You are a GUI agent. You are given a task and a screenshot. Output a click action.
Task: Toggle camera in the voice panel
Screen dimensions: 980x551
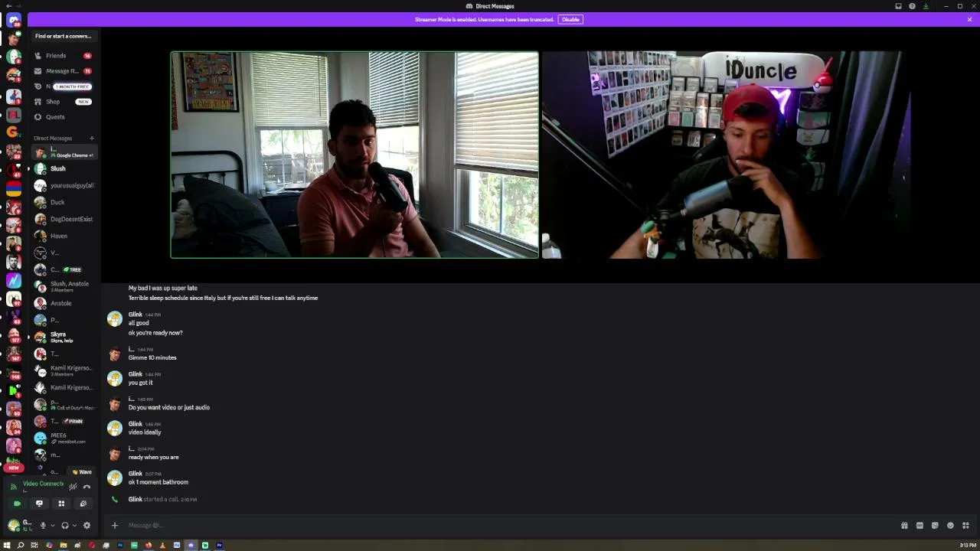point(17,504)
